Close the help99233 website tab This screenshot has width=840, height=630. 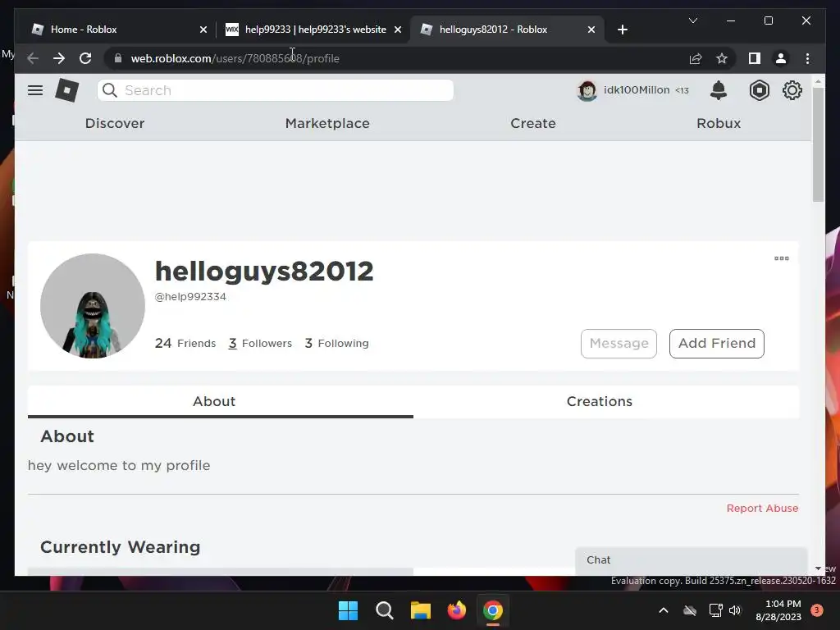(398, 30)
